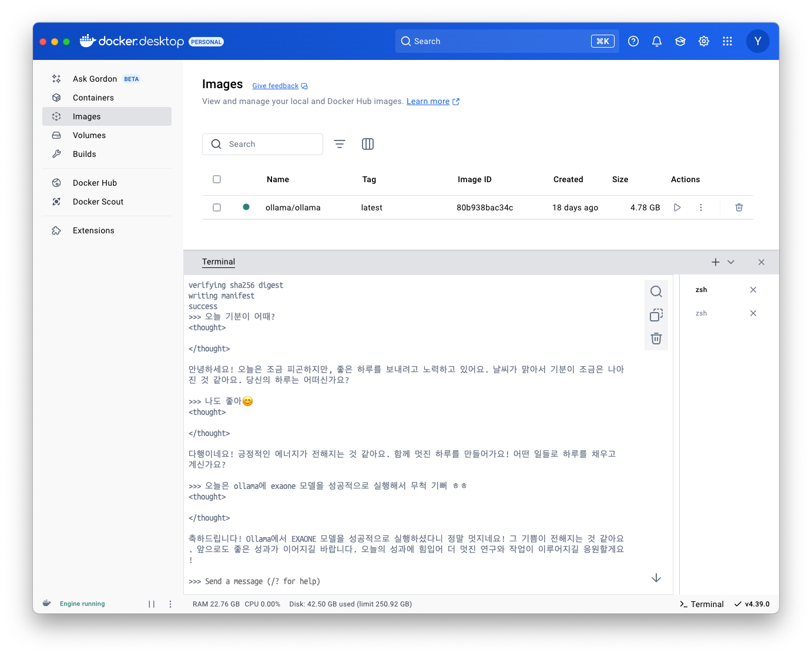Switch to the second zsh session
Screen dimensions: 812x657
click(x=702, y=313)
